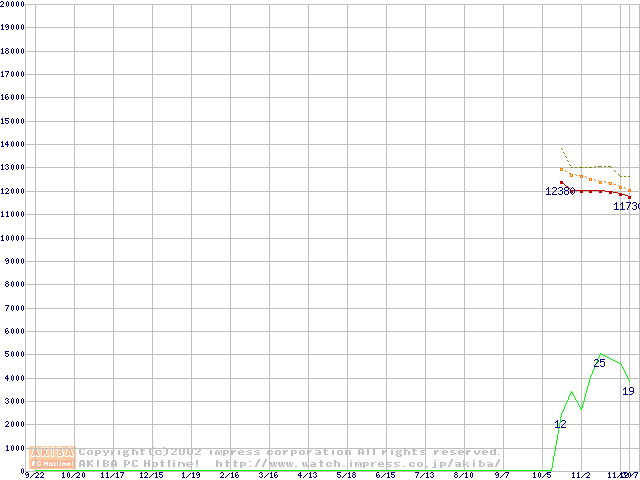The height and width of the screenshot is (480, 640).
Task: Select the 6/15 date on the x-axis
Action: (x=385, y=475)
